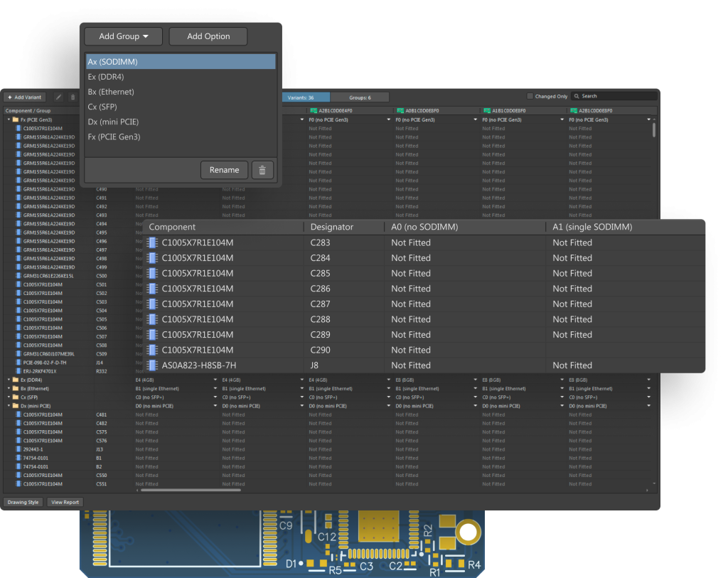Viewport: 728px width, 578px height.
Task: Open the Add Group dropdown
Action: 123,36
